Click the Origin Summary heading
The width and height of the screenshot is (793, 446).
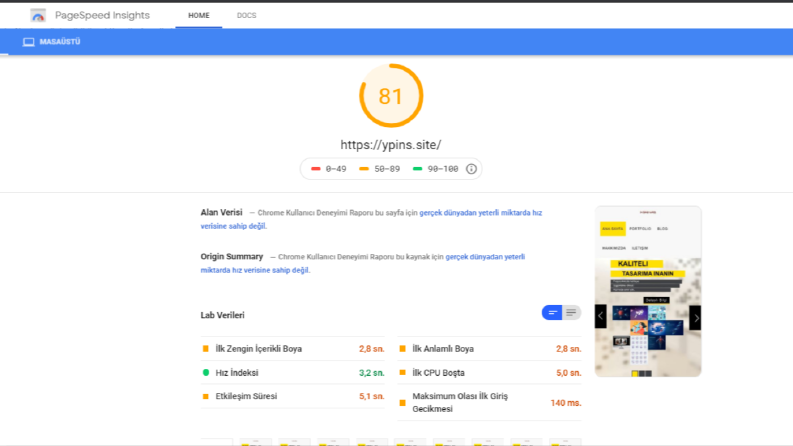pos(232,256)
